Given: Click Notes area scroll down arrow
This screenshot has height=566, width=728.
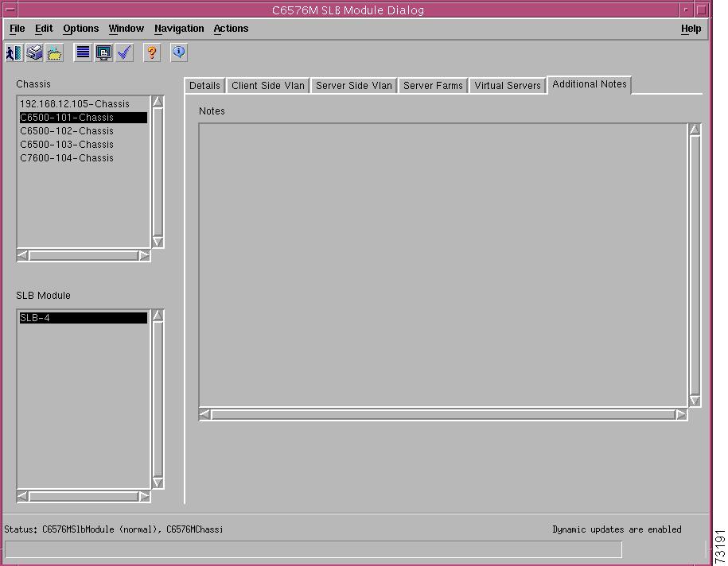Looking at the screenshot, I should tap(695, 401).
